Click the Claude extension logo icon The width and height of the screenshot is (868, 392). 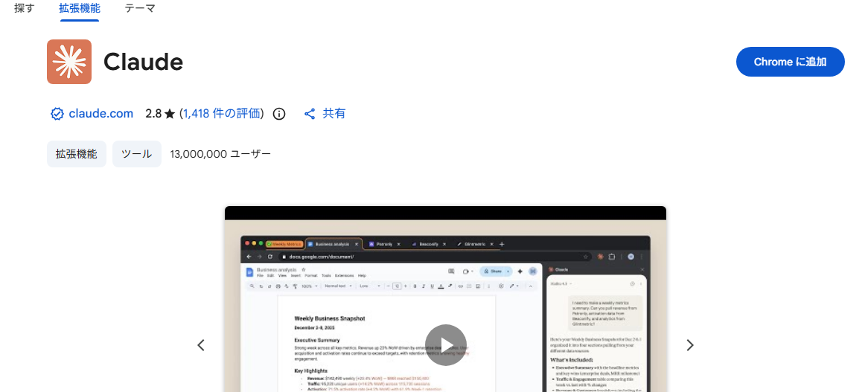pyautogui.click(x=69, y=62)
